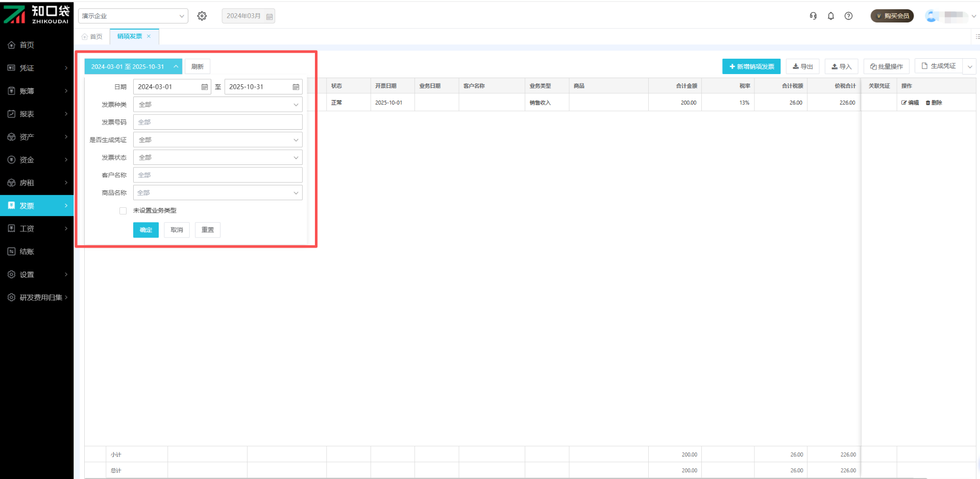Open the customer service headset icon
This screenshot has height=479, width=980.
click(813, 16)
